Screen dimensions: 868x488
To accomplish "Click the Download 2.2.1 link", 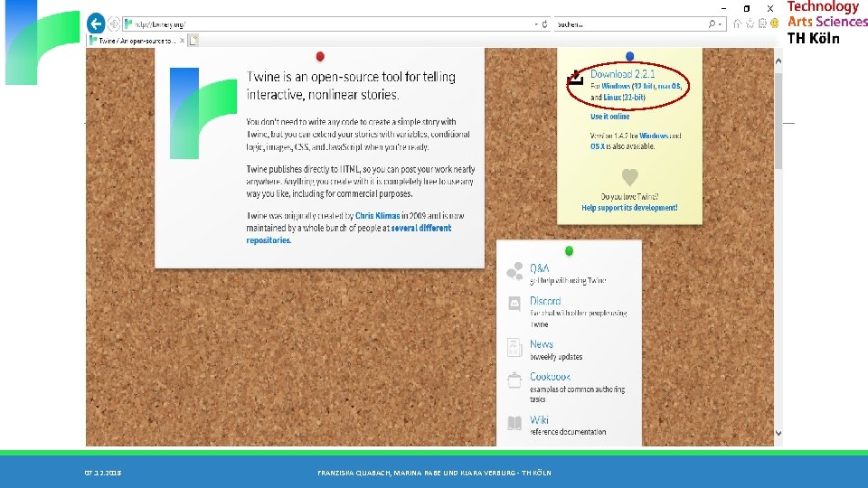I will (x=622, y=73).
